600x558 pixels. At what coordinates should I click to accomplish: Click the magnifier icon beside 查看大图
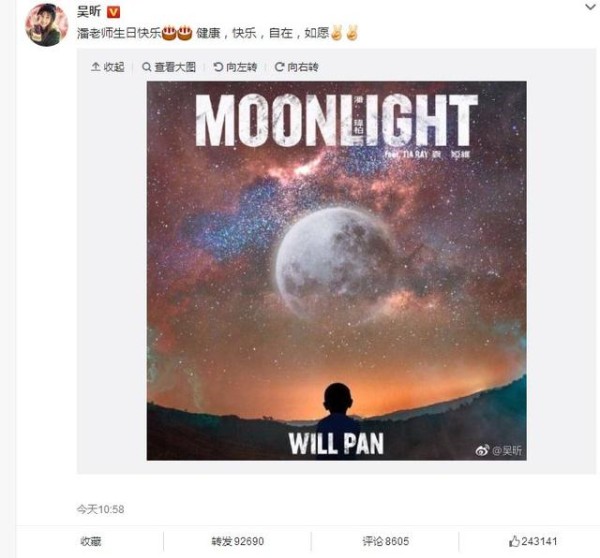pyautogui.click(x=146, y=67)
